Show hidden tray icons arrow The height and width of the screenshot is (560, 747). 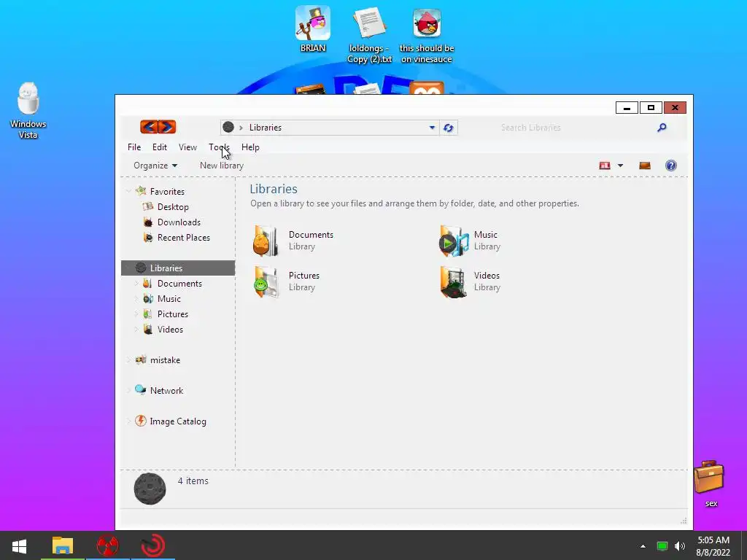643,546
